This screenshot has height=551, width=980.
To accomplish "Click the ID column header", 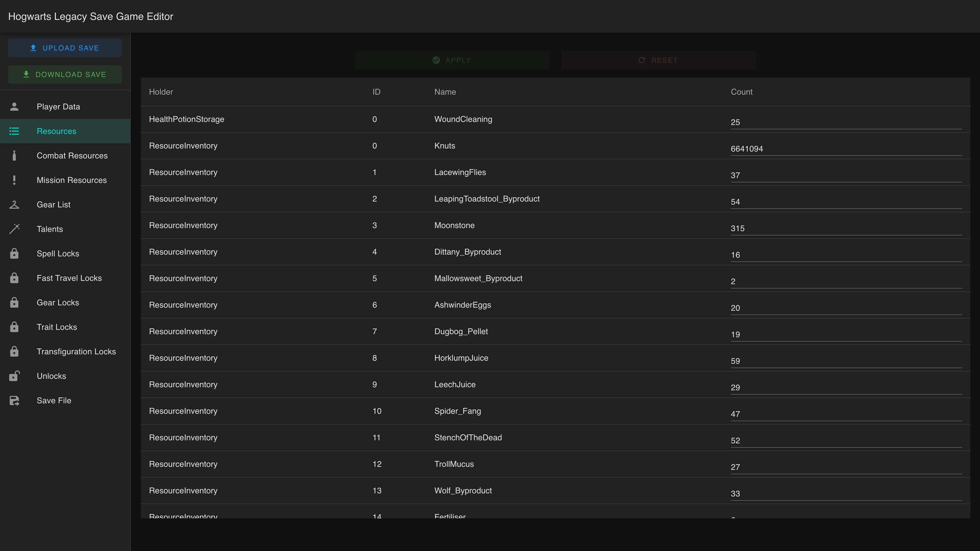I will coord(376,92).
